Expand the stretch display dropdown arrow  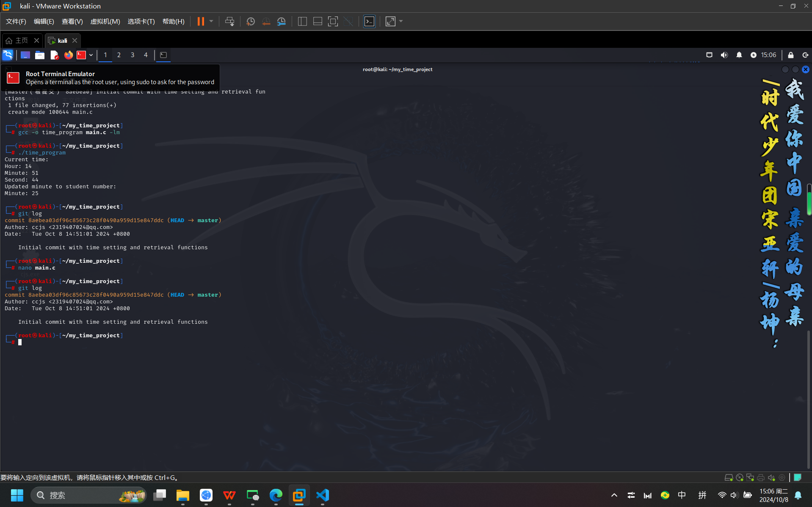[x=401, y=21]
